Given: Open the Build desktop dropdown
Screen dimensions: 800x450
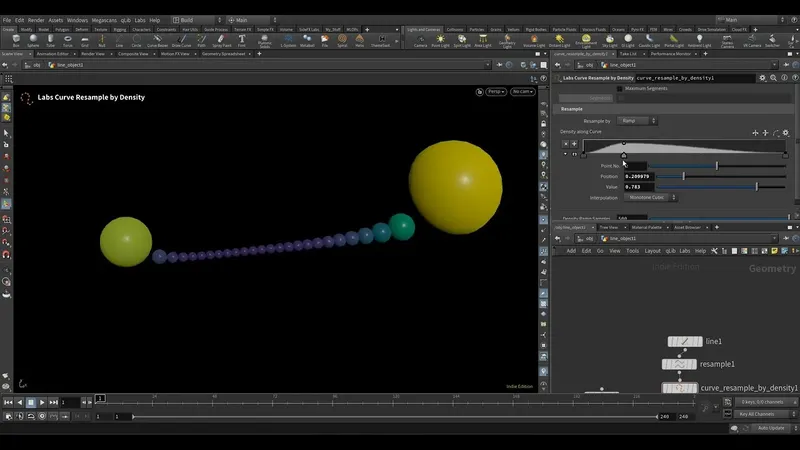Looking at the screenshot, I should coord(197,20).
